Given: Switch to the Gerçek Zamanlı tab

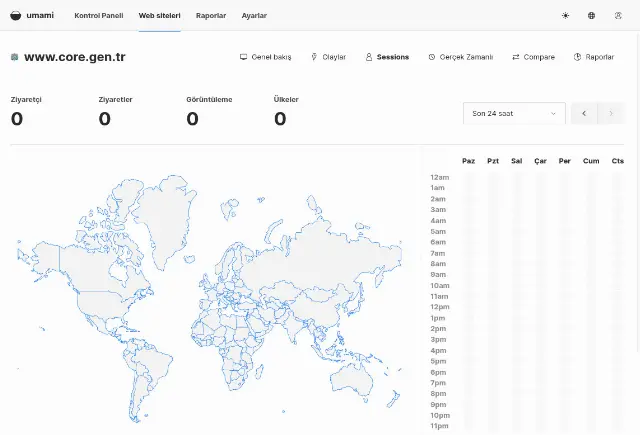Looking at the screenshot, I should [460, 57].
